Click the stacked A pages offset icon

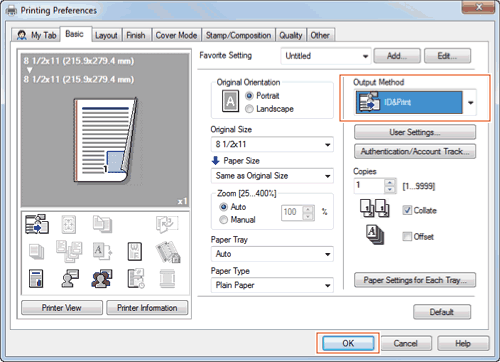tap(375, 235)
